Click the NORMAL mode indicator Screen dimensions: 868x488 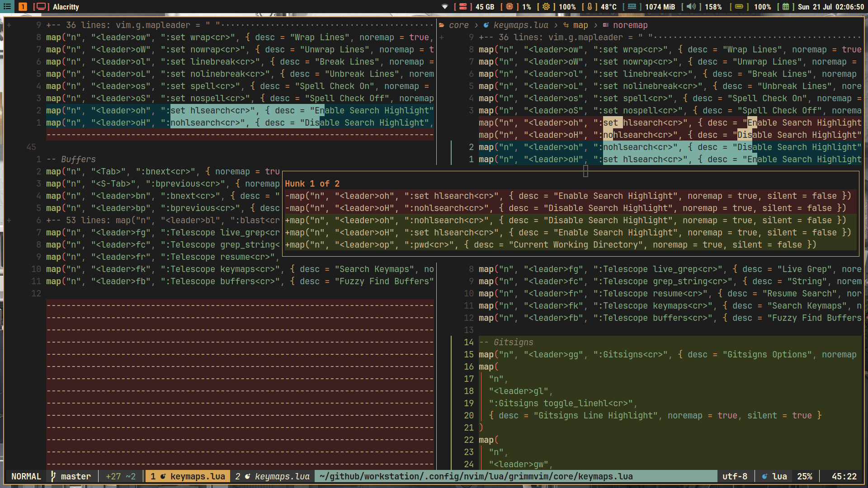(26, 476)
